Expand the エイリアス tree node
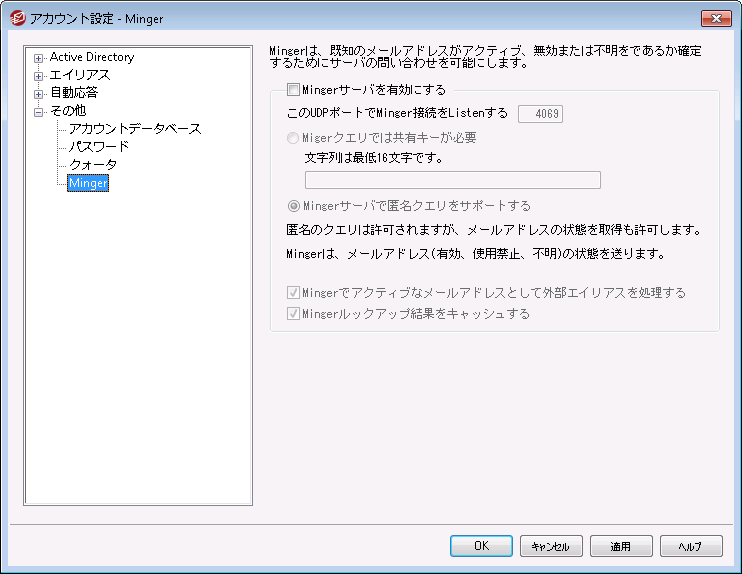The image size is (742, 574). point(39,76)
